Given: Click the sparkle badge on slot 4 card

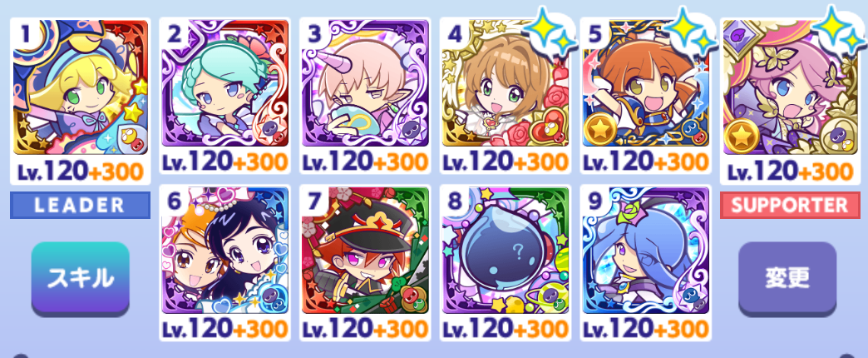Looking at the screenshot, I should tap(552, 34).
